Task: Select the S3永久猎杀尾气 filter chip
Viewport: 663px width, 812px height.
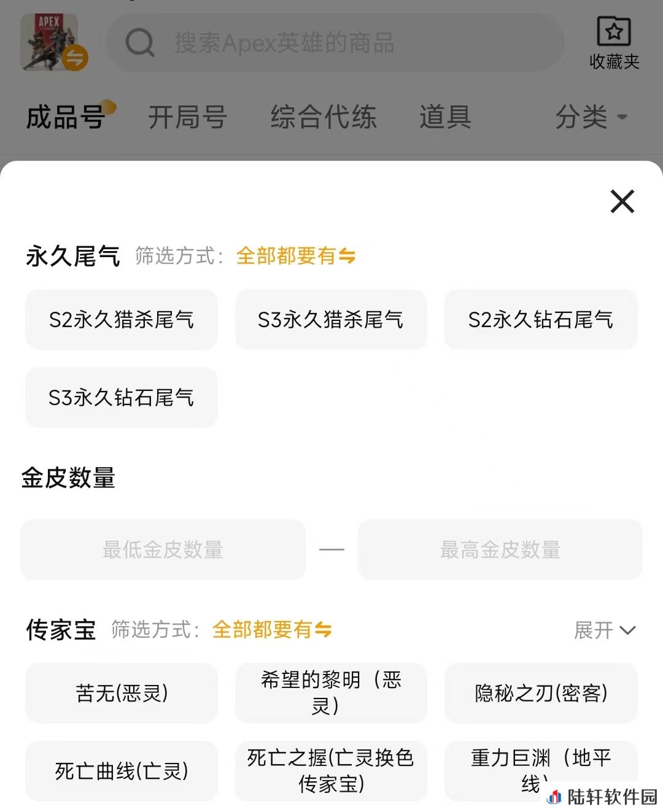Action: point(331,319)
